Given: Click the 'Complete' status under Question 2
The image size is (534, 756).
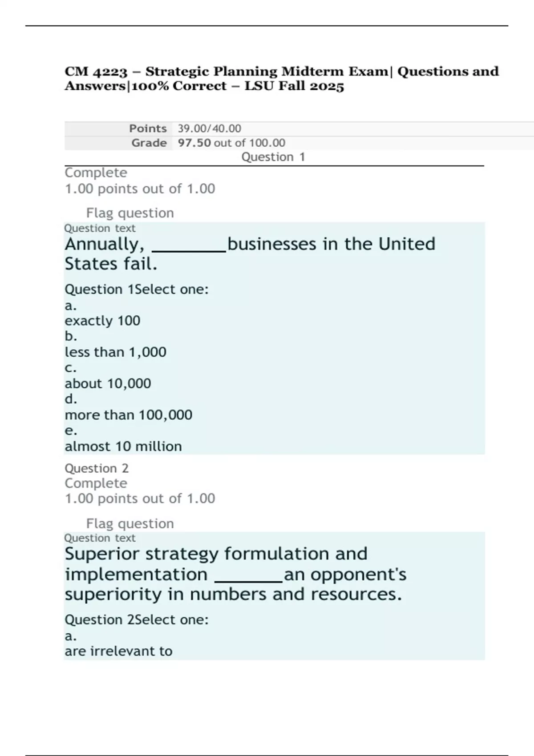Looking at the screenshot, I should click(x=96, y=483).
